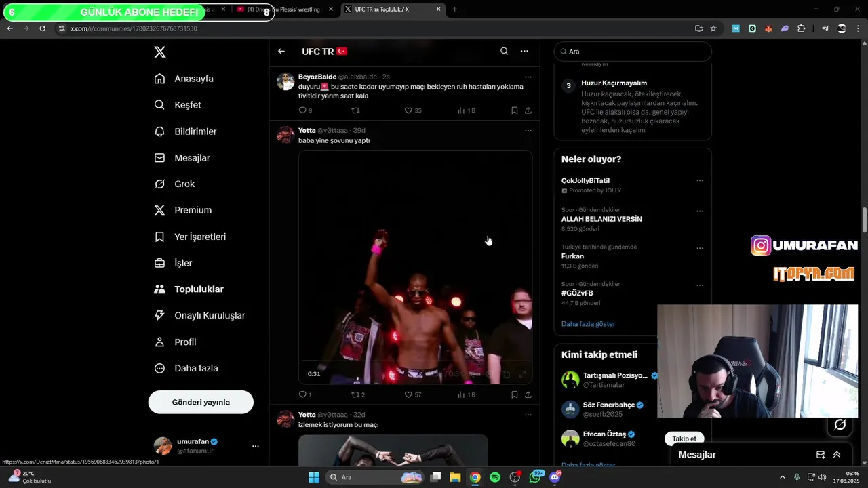Click Daha fazla göster under trends

tap(588, 324)
